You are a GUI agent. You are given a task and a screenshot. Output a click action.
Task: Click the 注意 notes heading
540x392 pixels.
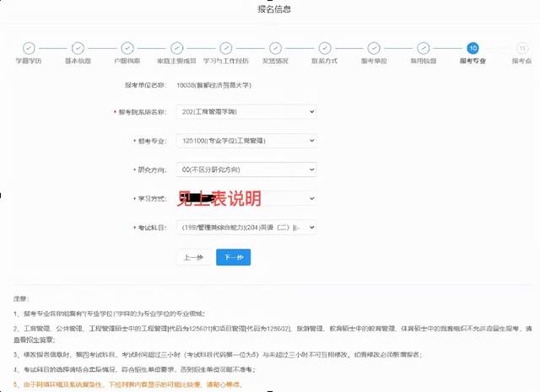(x=21, y=298)
